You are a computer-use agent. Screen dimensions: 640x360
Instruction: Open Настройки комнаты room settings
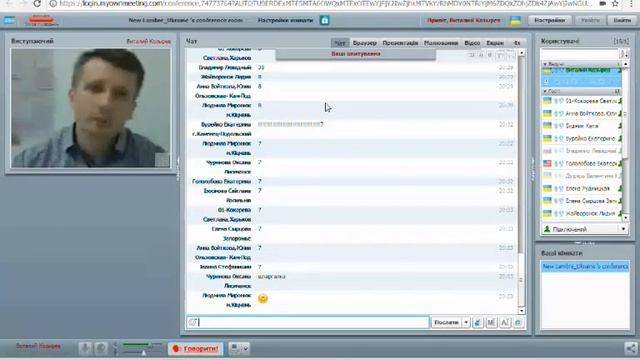(x=285, y=20)
